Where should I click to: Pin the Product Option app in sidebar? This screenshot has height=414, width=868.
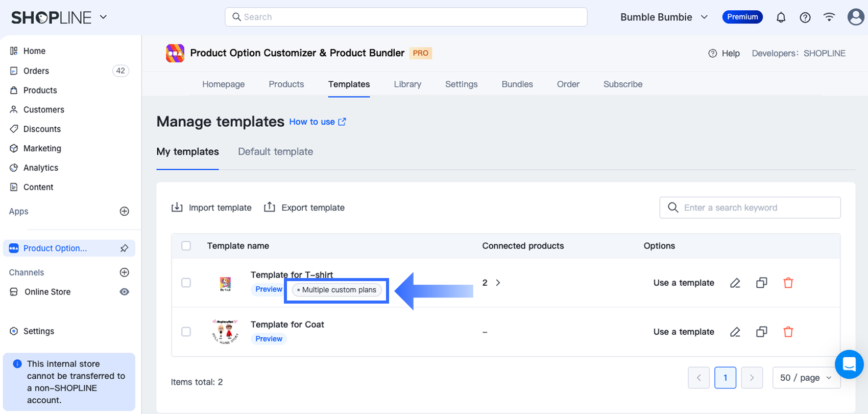[x=124, y=248]
